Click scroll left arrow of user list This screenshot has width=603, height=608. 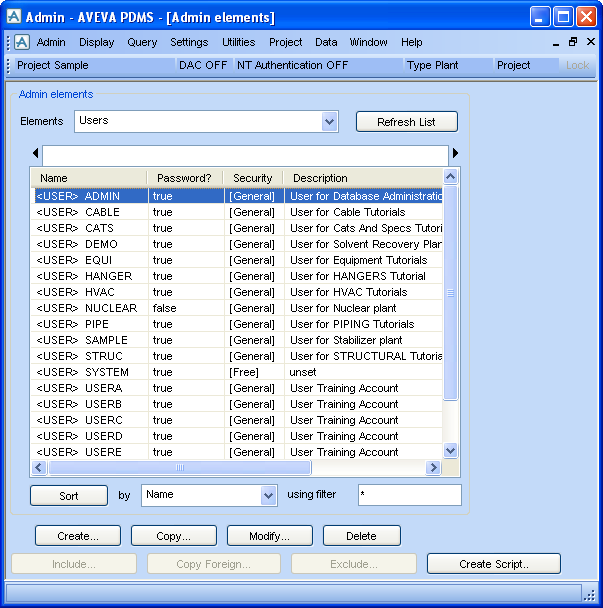coord(38,467)
